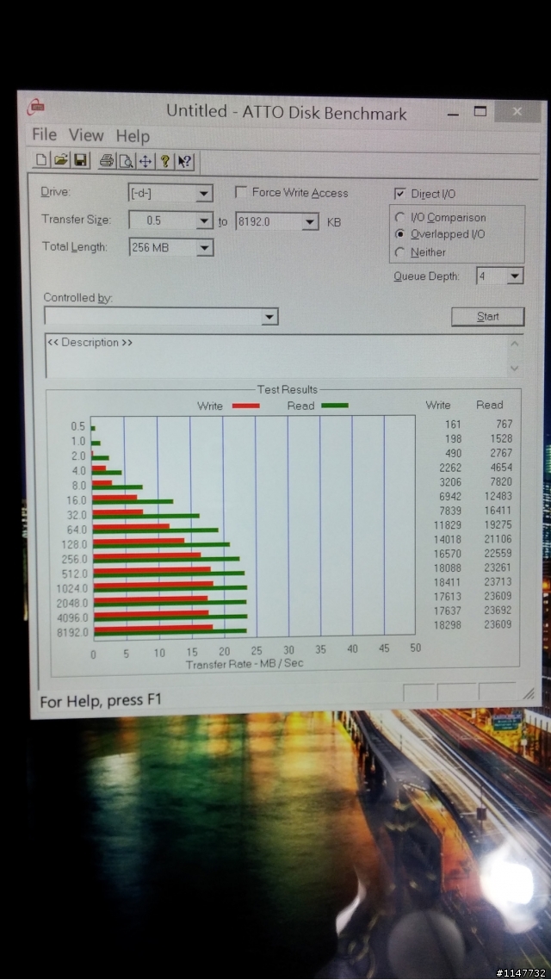Click the 'Transfer Rate - MB / Sec' axis label

coord(245,663)
